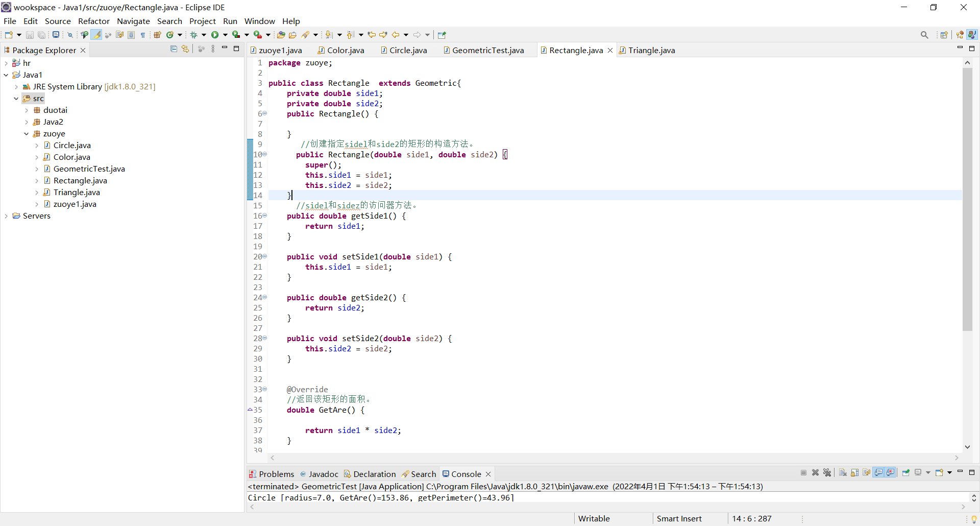Collapse the fold at line 16 getSide1
The height and width of the screenshot is (526, 980).
[265, 216]
